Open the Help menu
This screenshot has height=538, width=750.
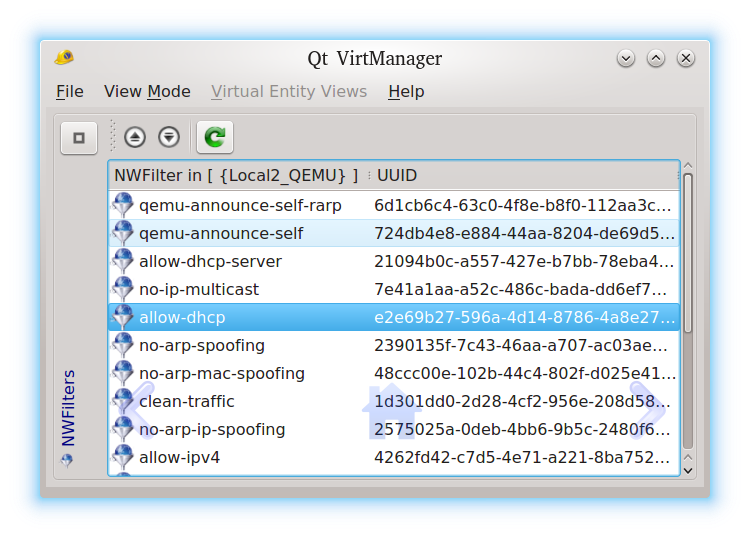click(406, 91)
